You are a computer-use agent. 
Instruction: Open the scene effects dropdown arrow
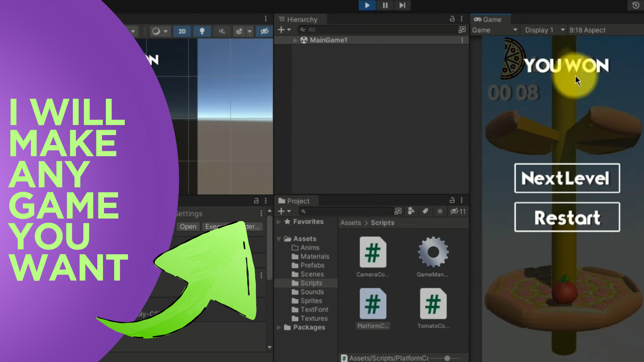point(250,31)
